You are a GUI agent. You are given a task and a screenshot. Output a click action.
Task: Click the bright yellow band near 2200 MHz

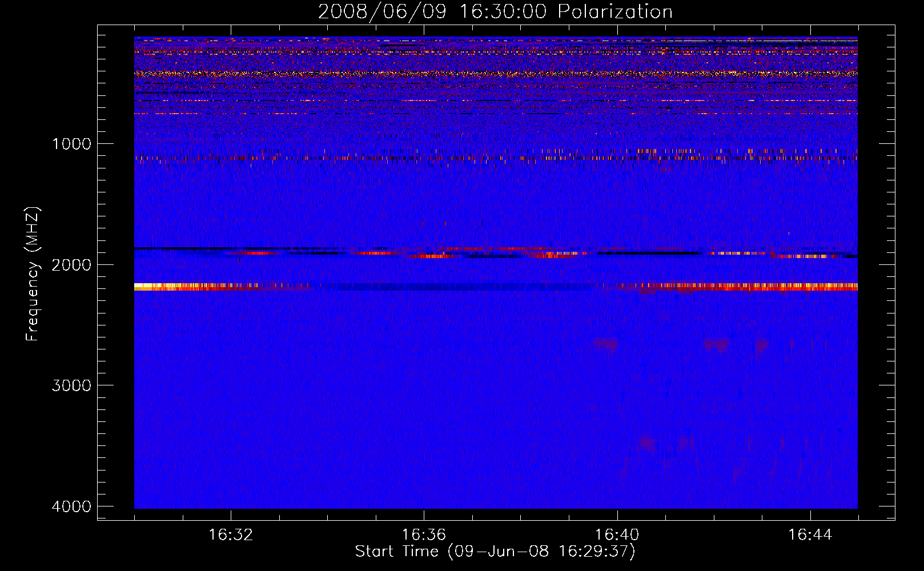tap(496, 287)
